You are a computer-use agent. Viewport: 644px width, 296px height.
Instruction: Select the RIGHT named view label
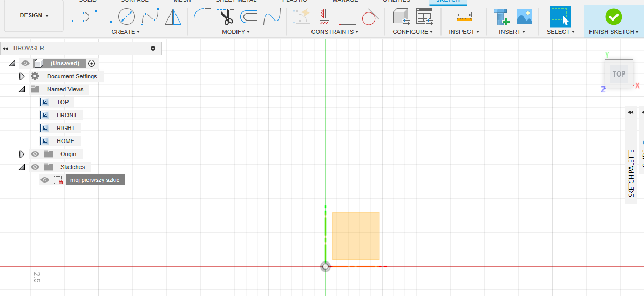[66, 128]
